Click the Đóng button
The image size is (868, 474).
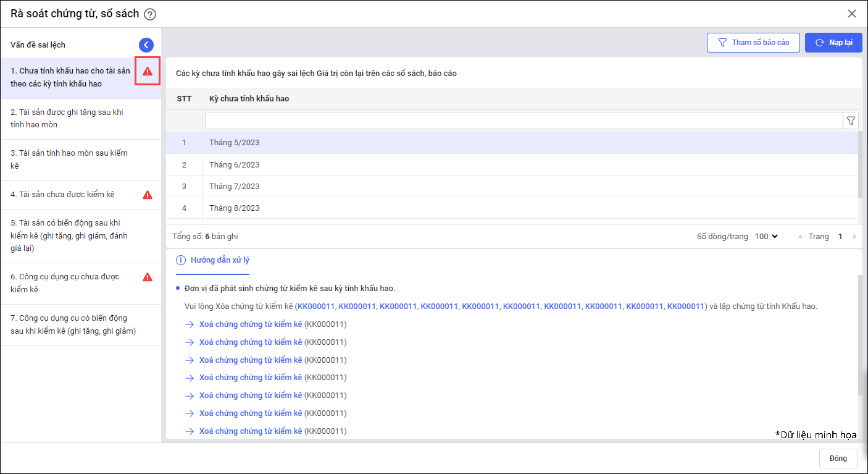coord(838,459)
